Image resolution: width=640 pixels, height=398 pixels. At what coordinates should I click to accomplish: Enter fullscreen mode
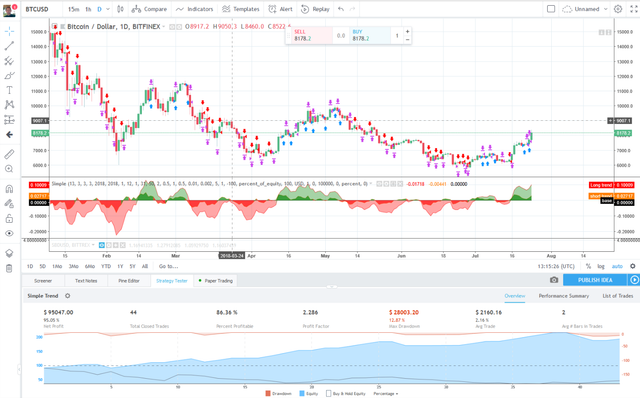tap(634, 9)
